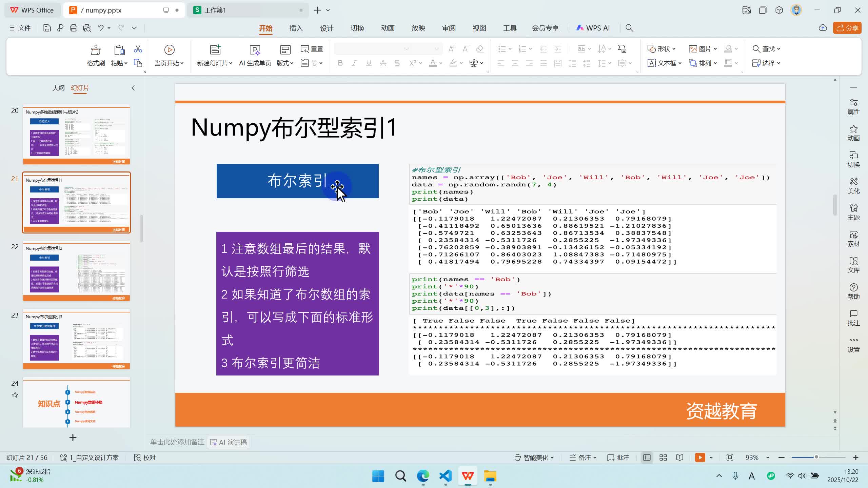Image resolution: width=868 pixels, height=488 pixels.
Task: Open the search magnifier beside WPS AI
Action: (629, 28)
